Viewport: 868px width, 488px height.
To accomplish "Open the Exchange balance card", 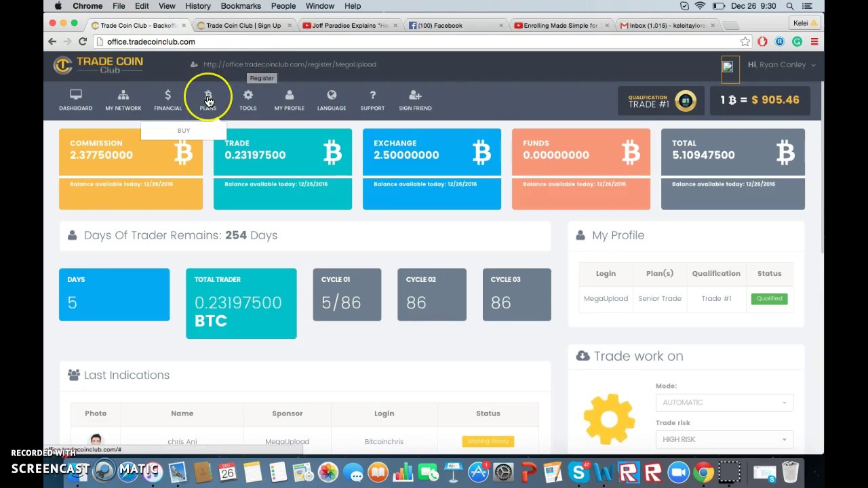I will (x=432, y=169).
